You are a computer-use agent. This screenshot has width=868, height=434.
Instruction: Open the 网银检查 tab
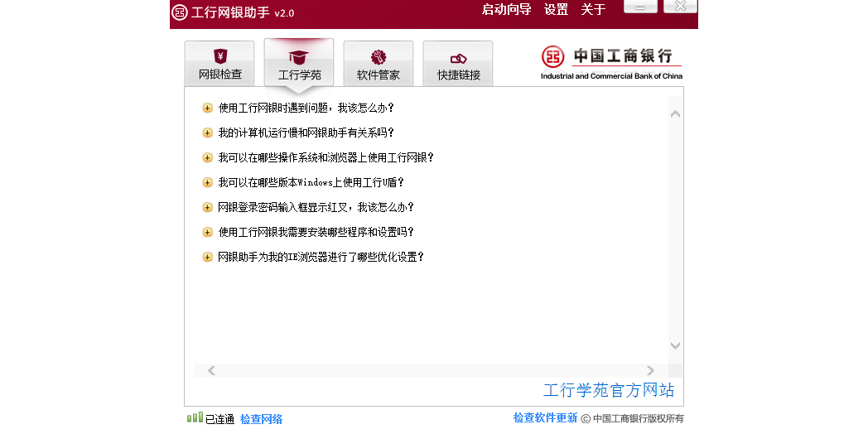(219, 64)
